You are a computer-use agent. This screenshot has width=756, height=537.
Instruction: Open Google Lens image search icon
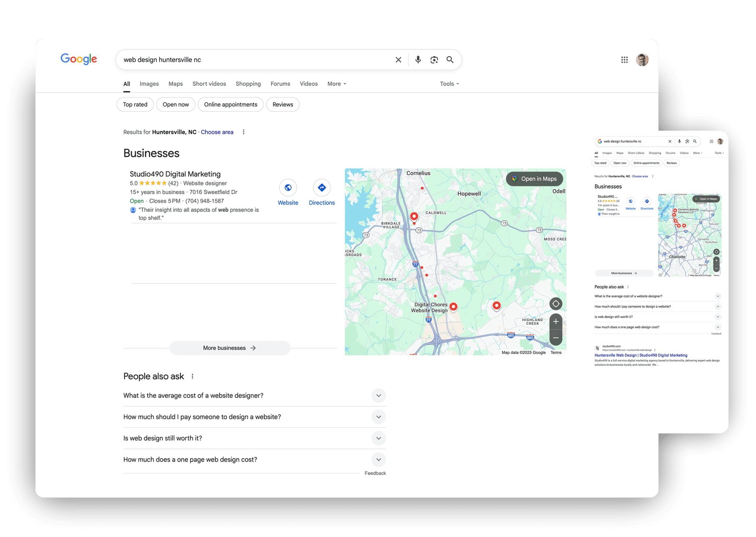pyautogui.click(x=434, y=60)
